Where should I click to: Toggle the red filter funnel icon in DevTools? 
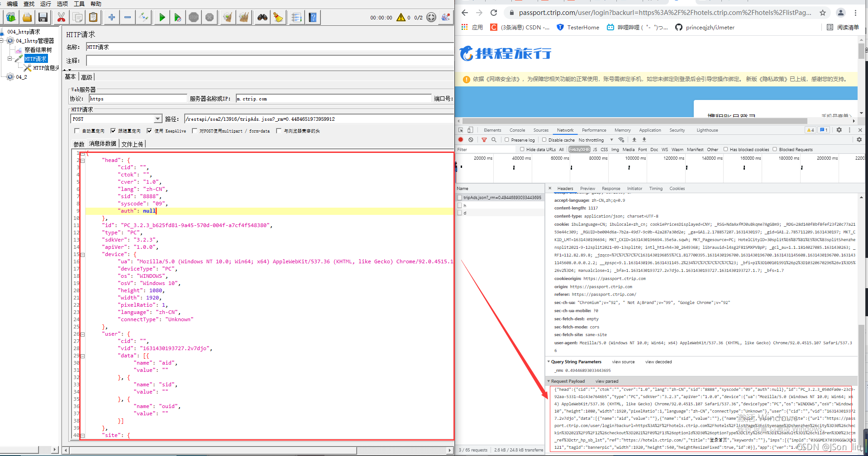[x=484, y=140]
